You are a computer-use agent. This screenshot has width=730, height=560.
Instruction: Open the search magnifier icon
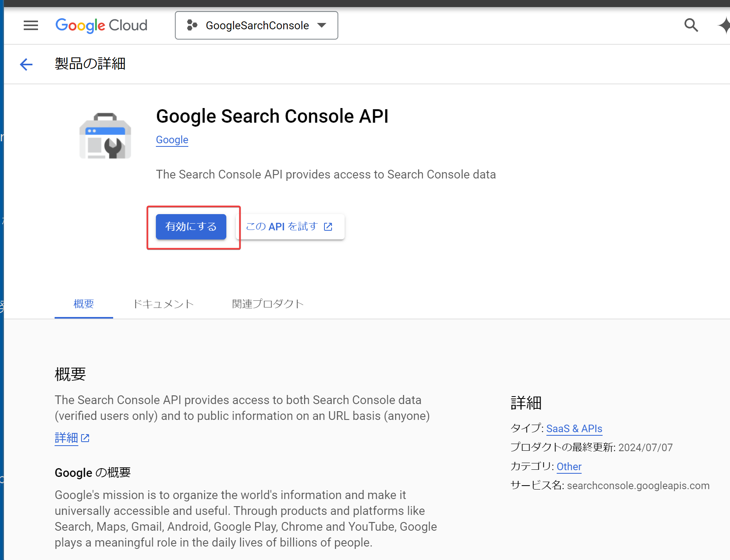tap(691, 25)
